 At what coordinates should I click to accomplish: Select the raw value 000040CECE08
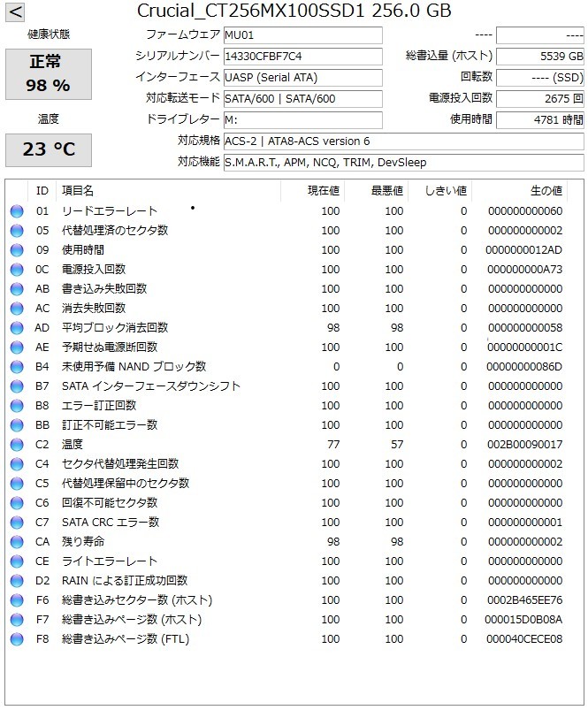pyautogui.click(x=524, y=639)
